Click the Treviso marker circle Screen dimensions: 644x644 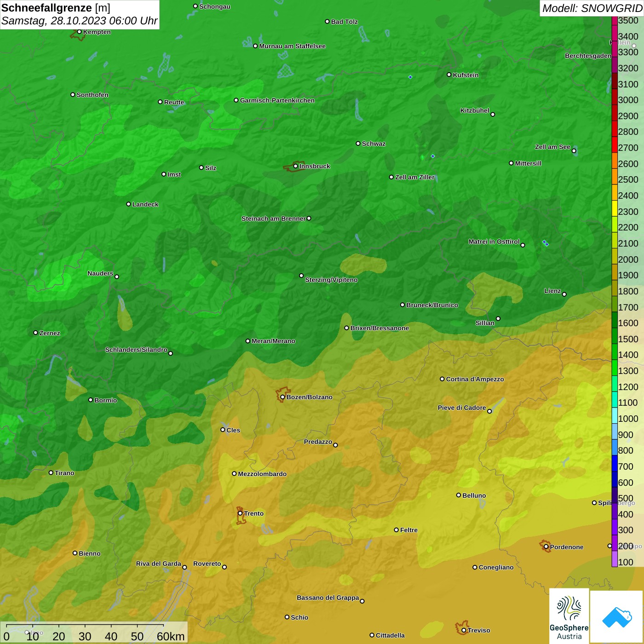(464, 630)
